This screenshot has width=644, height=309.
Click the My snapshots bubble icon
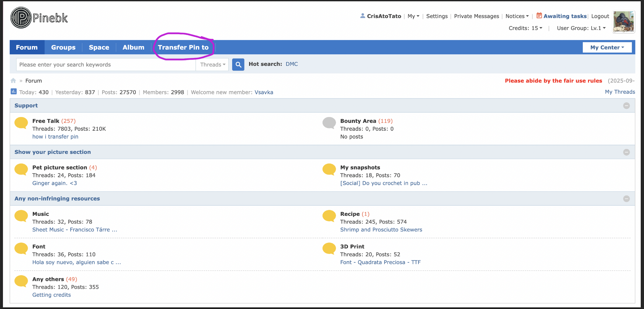pos(329,169)
